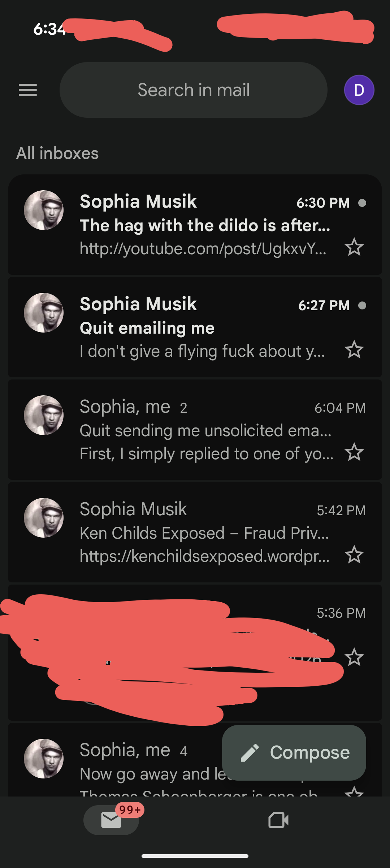
Task: Star the Quit emailing me message
Action: (354, 350)
